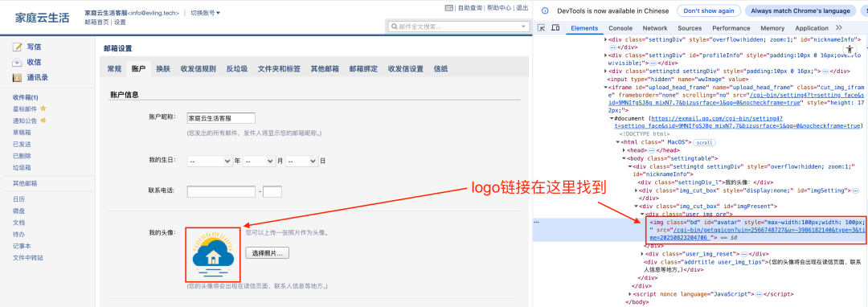The height and width of the screenshot is (307, 868).
Task: Expand the search options dropdown arrow
Action: click(x=523, y=27)
